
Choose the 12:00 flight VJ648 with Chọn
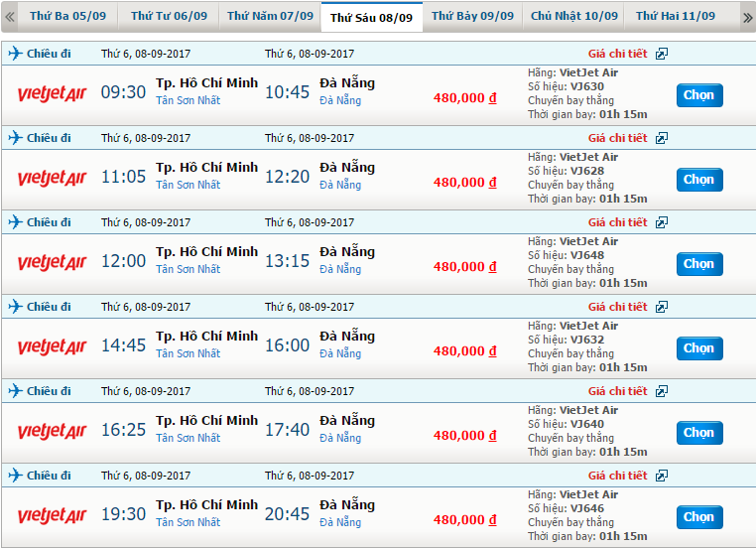699,264
